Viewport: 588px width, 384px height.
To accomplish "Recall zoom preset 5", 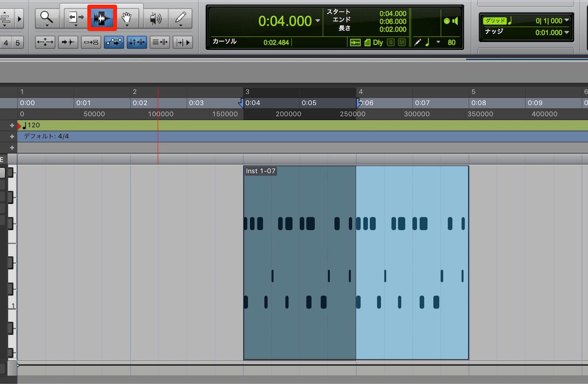I will click(18, 43).
